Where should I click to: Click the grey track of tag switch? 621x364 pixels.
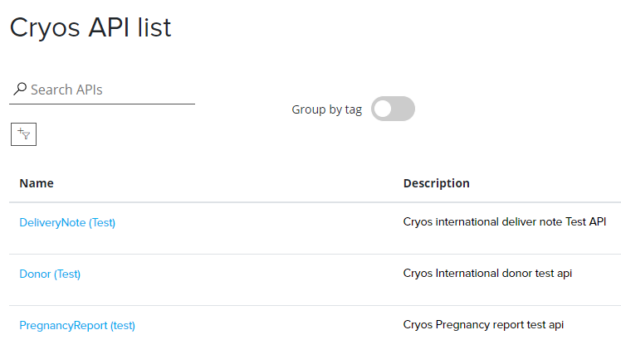[x=403, y=109]
